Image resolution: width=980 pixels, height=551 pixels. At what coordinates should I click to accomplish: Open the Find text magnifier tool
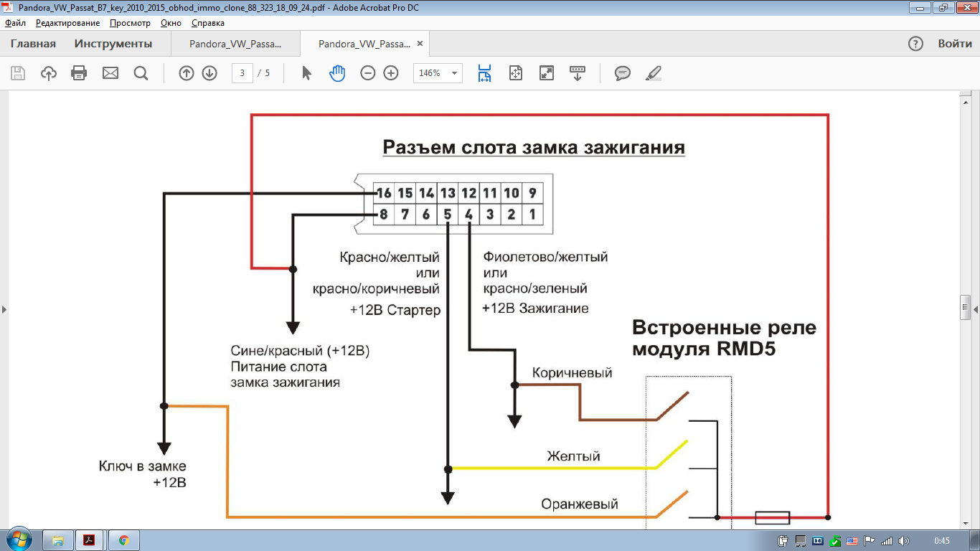141,73
